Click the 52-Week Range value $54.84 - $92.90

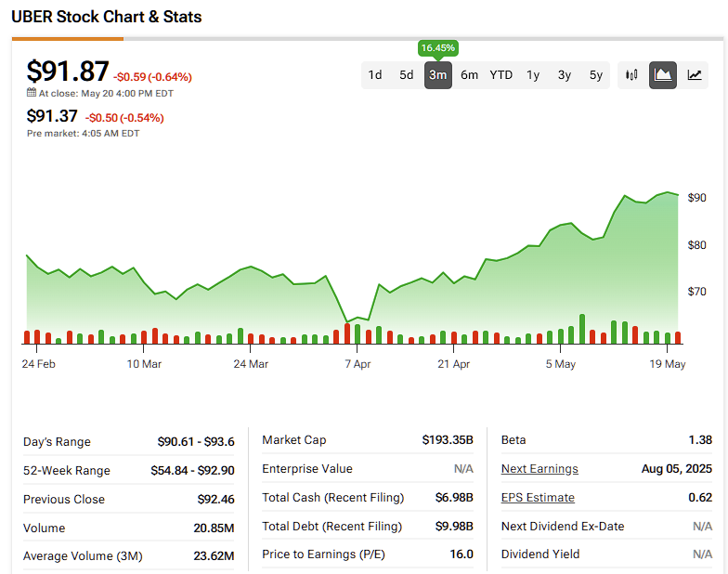pos(193,470)
